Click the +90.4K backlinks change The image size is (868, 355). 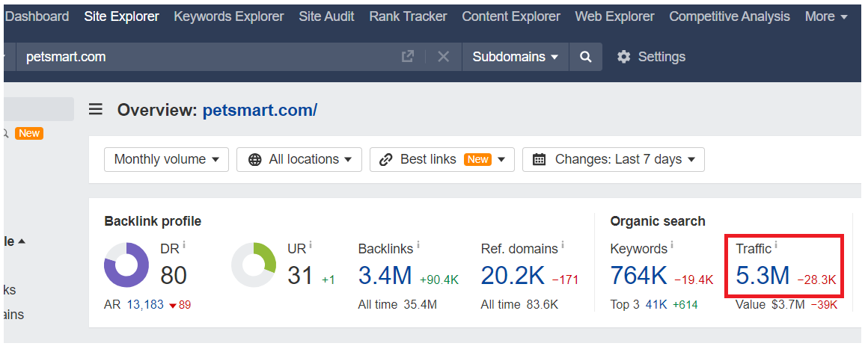point(439,280)
